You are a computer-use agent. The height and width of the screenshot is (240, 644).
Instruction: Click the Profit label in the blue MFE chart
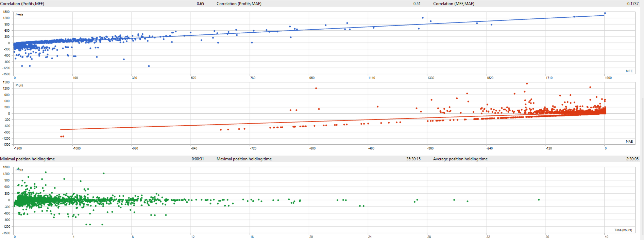19,15
